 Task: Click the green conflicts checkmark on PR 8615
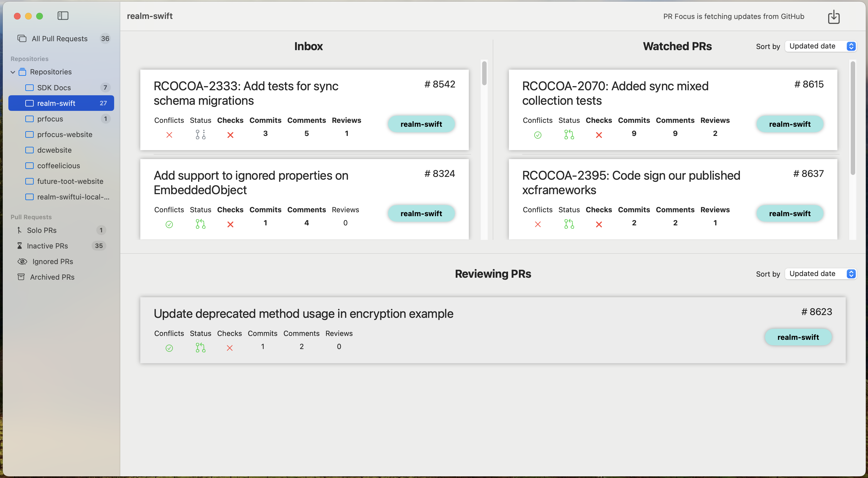(x=538, y=135)
